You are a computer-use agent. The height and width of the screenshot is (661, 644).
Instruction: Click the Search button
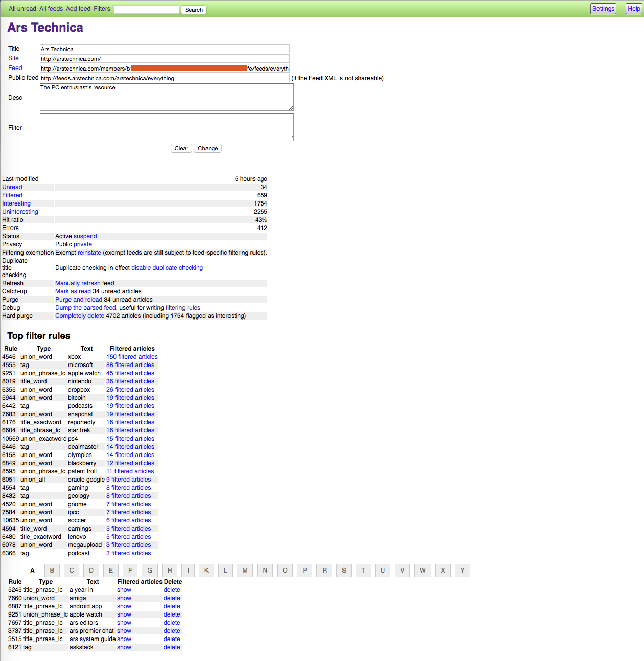(x=193, y=9)
